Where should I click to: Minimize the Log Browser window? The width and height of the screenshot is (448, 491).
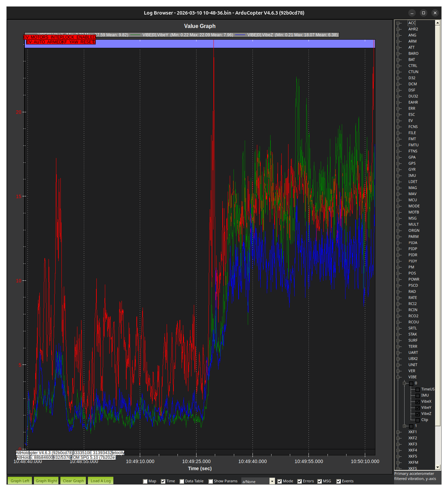(412, 13)
